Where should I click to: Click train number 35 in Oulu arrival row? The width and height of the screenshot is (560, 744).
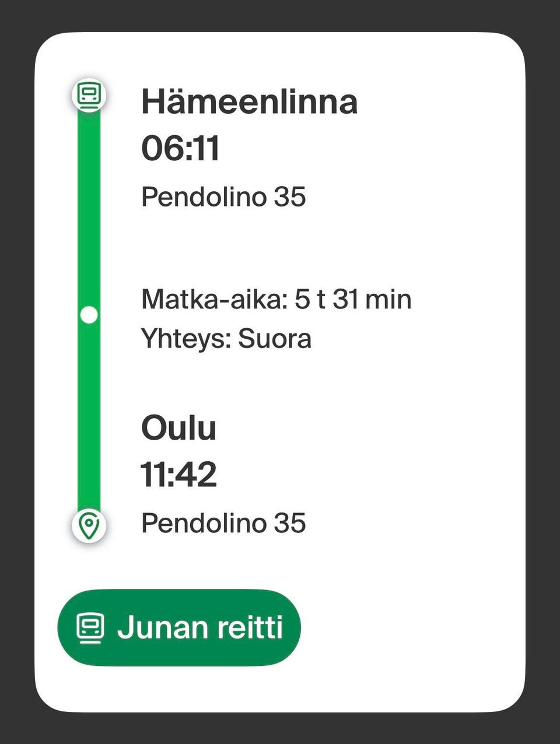[290, 523]
